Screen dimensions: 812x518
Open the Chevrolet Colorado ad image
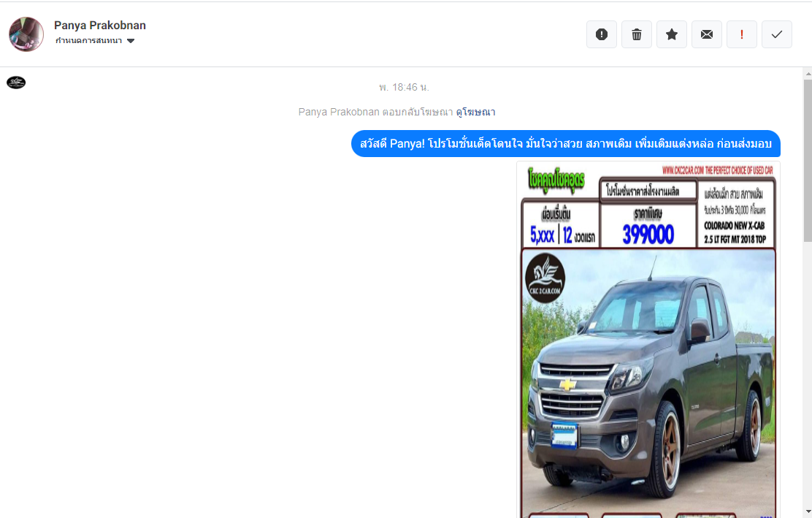coord(648,339)
